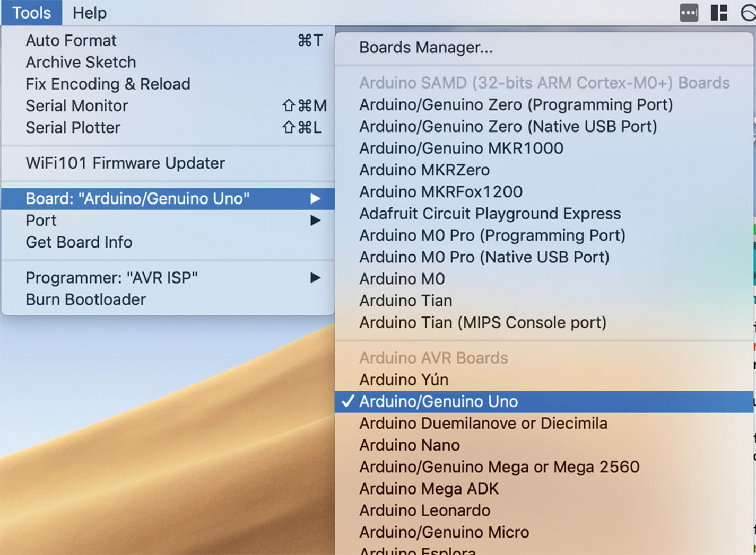Click the window layout menu bar icon
The image size is (756, 555).
[719, 13]
